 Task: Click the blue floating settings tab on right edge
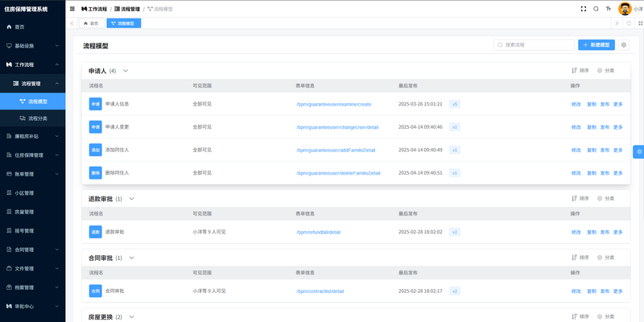coord(638,151)
